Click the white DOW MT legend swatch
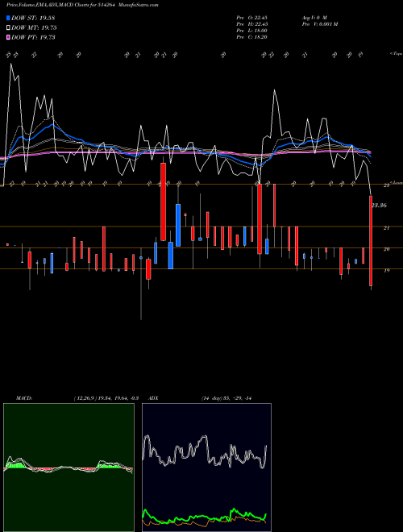 8,28
